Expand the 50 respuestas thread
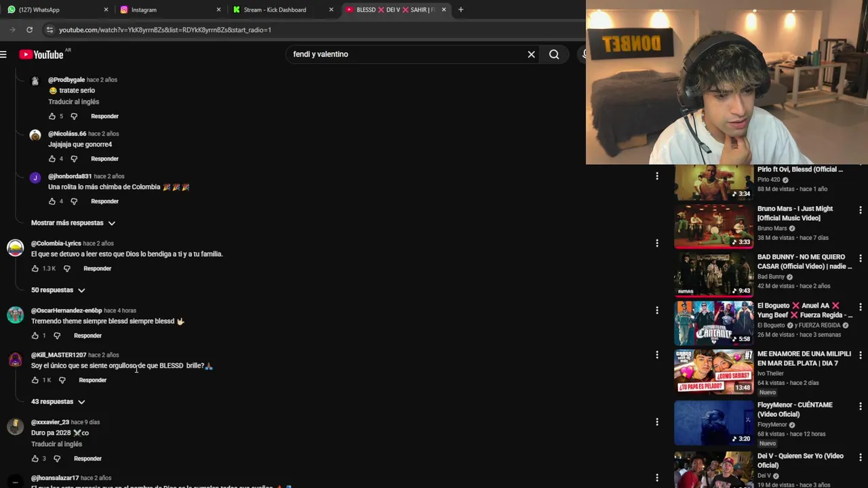 (58, 290)
